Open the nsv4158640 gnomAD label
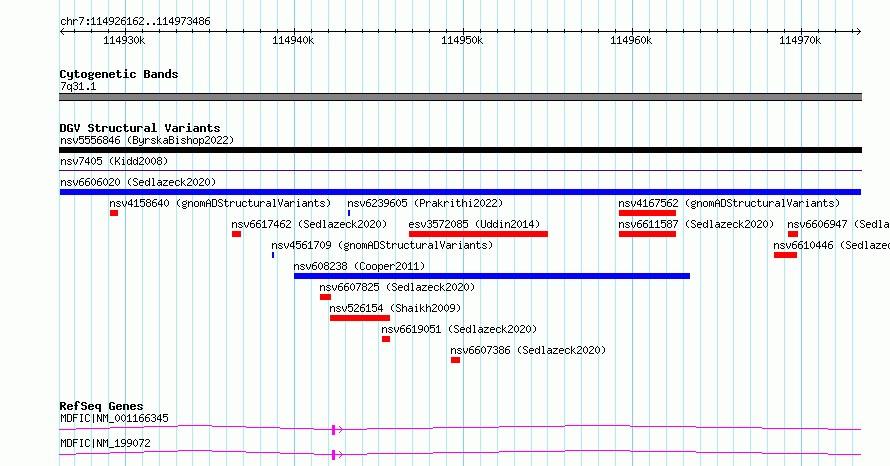The image size is (890, 466). click(220, 203)
